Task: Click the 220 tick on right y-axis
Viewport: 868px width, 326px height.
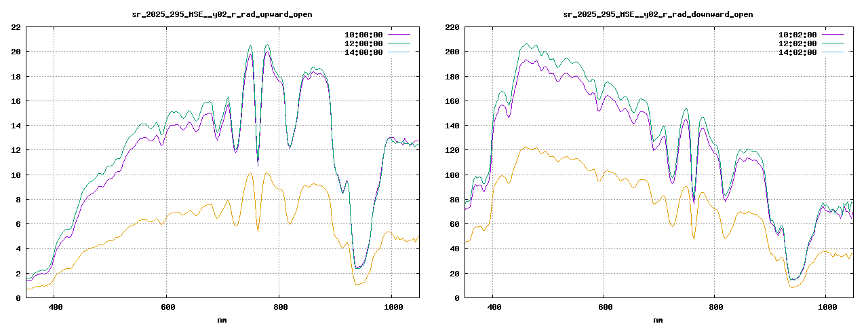Action: (x=451, y=27)
